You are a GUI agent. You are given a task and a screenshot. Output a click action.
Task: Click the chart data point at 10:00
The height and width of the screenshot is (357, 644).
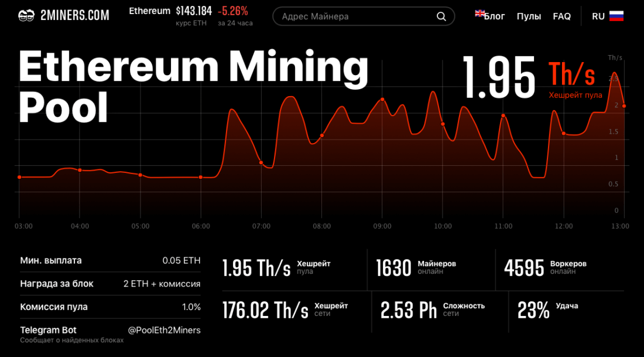point(443,124)
